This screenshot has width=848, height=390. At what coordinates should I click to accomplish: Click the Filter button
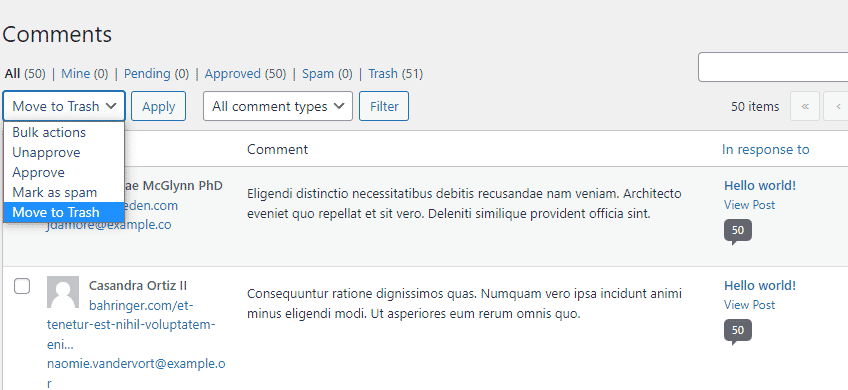(384, 106)
